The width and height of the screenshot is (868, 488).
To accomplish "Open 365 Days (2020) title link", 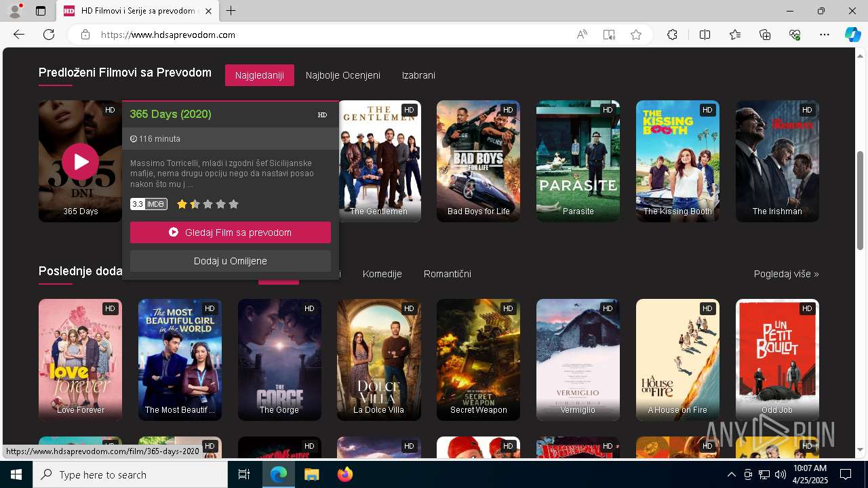I will [x=171, y=114].
